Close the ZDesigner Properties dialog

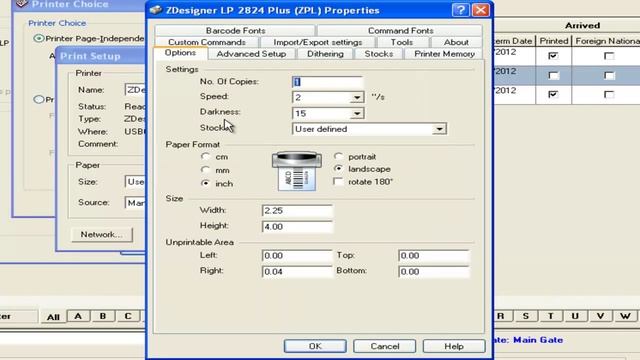pos(480,10)
